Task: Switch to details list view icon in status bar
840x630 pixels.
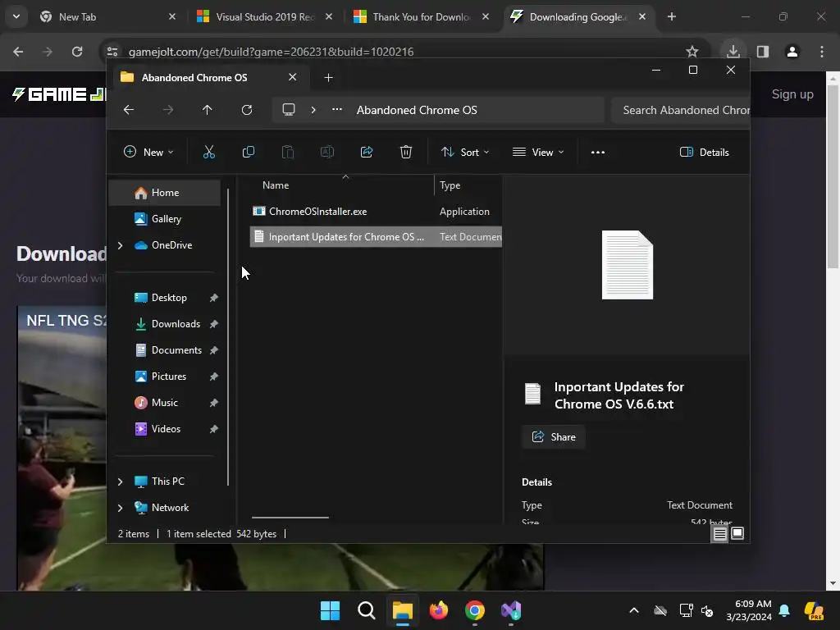Action: [x=719, y=533]
